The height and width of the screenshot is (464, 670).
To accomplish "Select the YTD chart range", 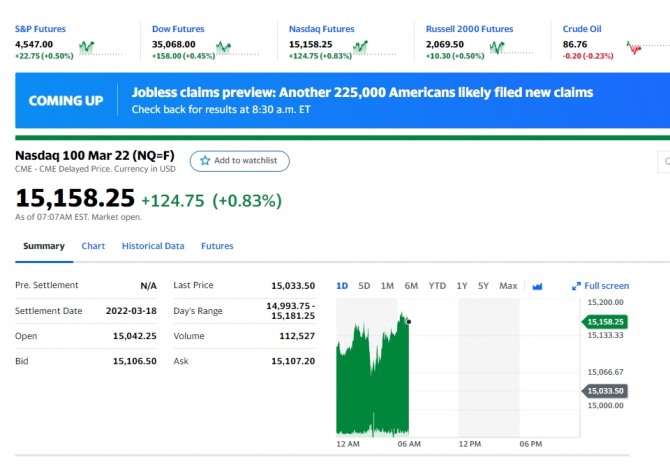I will 437,286.
